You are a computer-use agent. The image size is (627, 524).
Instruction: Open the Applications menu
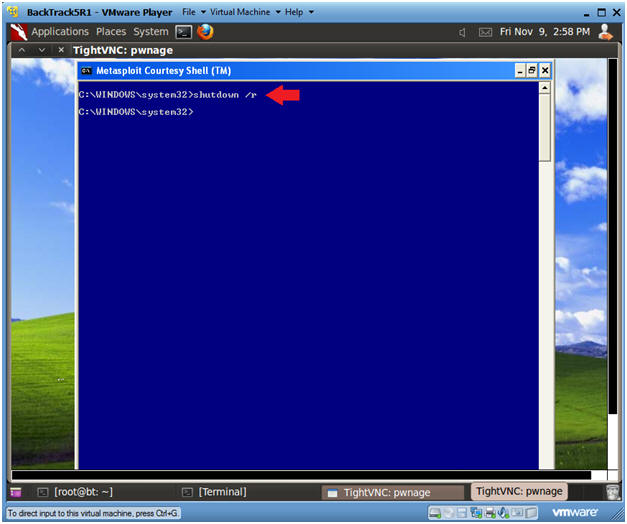[60, 32]
